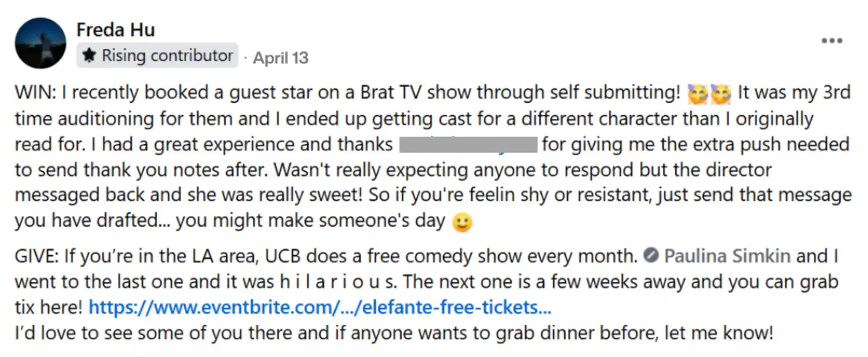Image resolution: width=868 pixels, height=357 pixels.
Task: Open the three-dot post options menu
Action: pos(832,41)
